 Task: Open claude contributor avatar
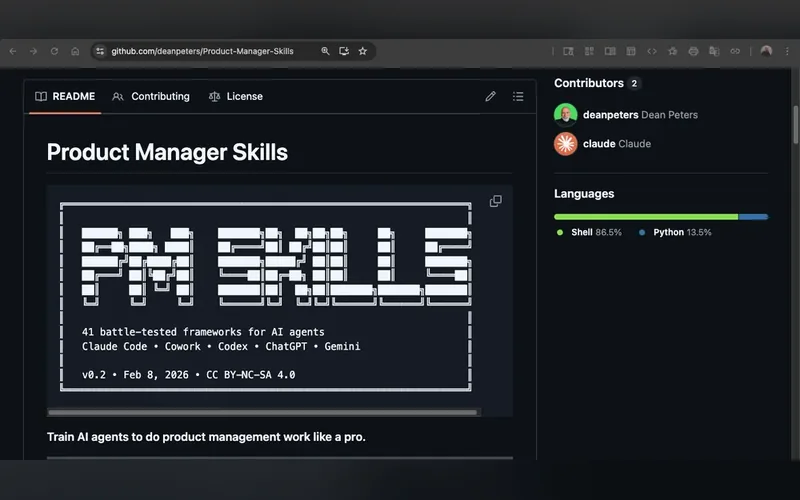tap(566, 144)
